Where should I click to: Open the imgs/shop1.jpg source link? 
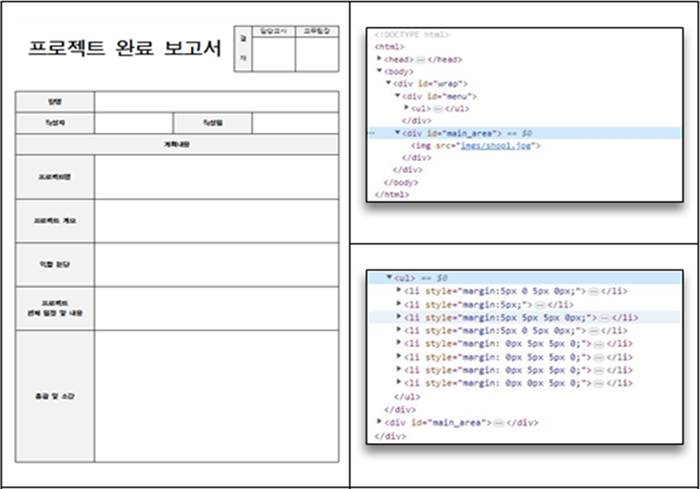(x=496, y=146)
